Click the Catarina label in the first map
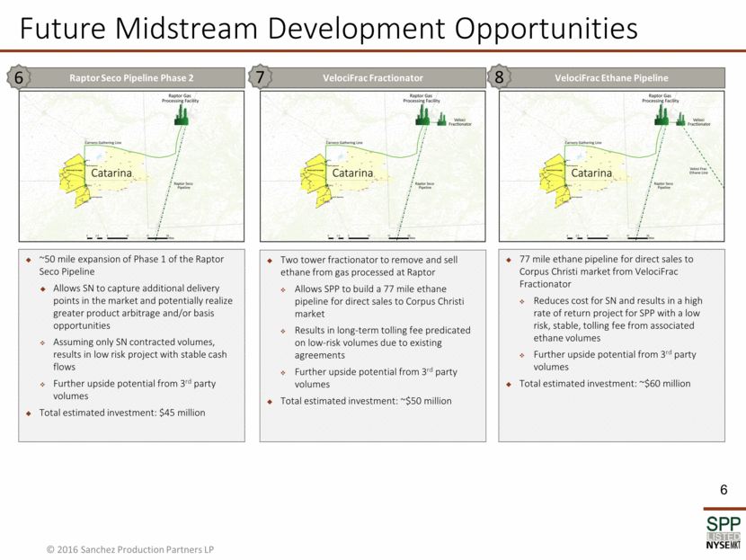The height and width of the screenshot is (560, 746). (111, 171)
